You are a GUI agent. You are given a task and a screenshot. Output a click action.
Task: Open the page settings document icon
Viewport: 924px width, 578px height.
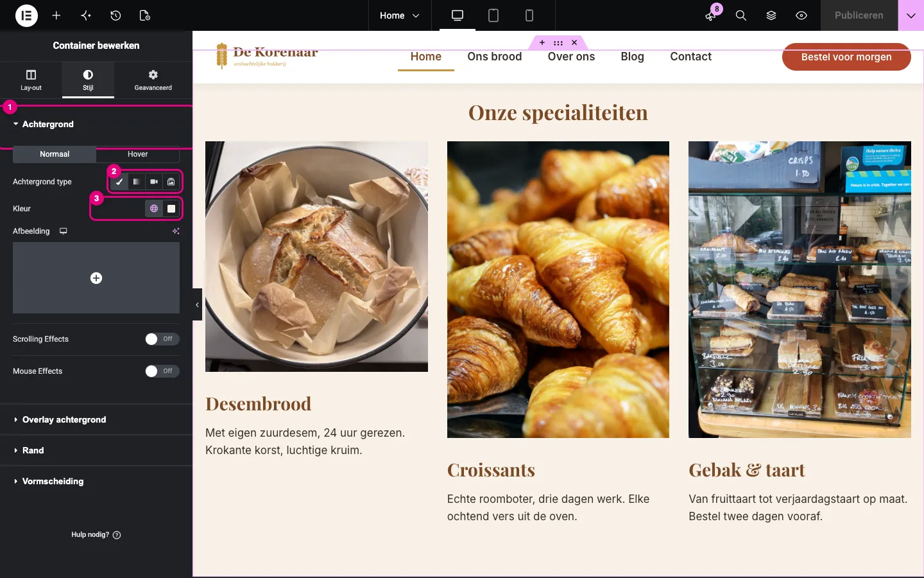pos(145,15)
